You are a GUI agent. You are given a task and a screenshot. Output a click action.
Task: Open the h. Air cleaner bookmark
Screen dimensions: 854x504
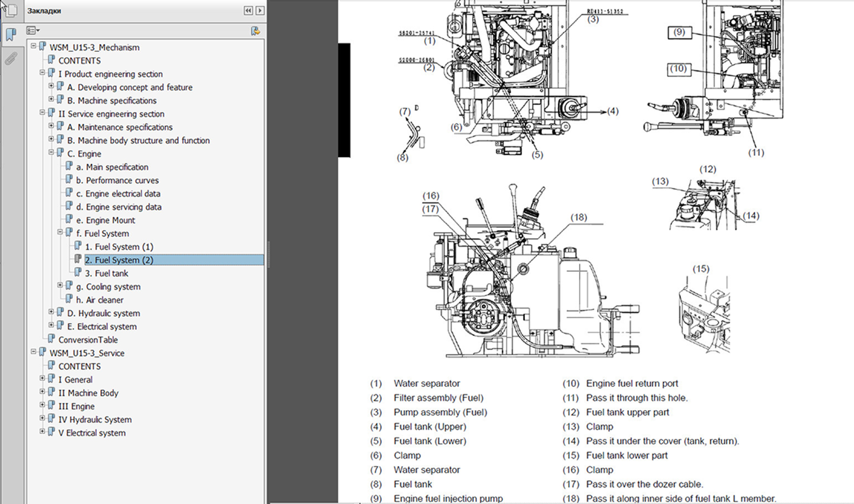pyautogui.click(x=100, y=300)
